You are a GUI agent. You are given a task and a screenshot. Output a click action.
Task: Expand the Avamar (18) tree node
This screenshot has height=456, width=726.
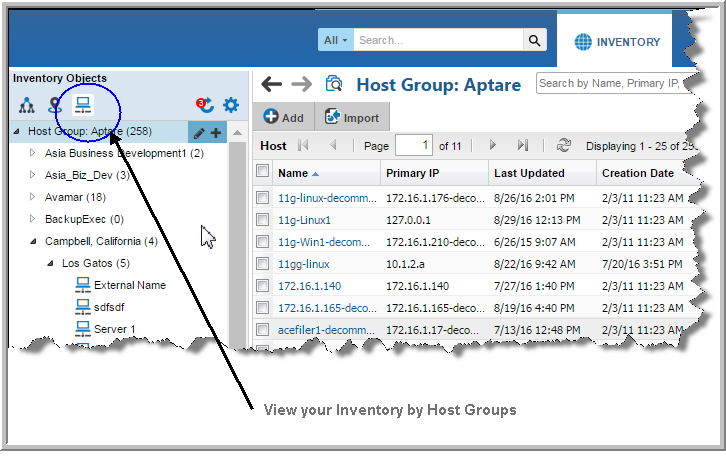pyautogui.click(x=33, y=197)
